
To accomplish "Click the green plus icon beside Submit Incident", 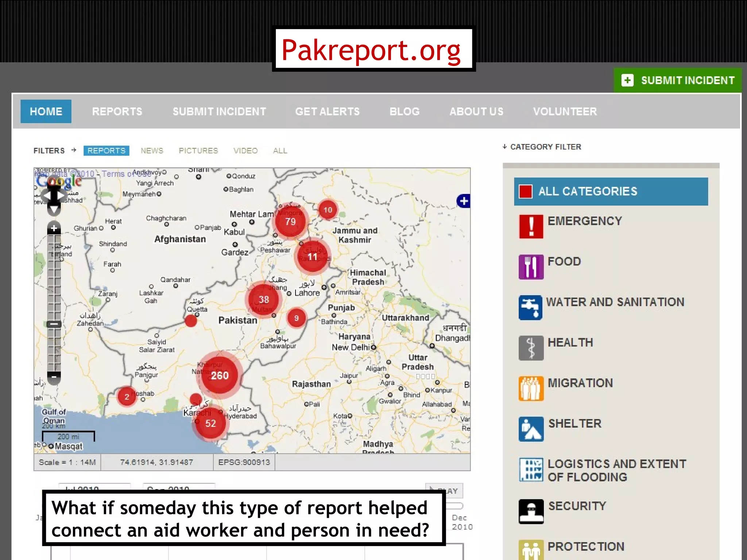I will pos(627,80).
